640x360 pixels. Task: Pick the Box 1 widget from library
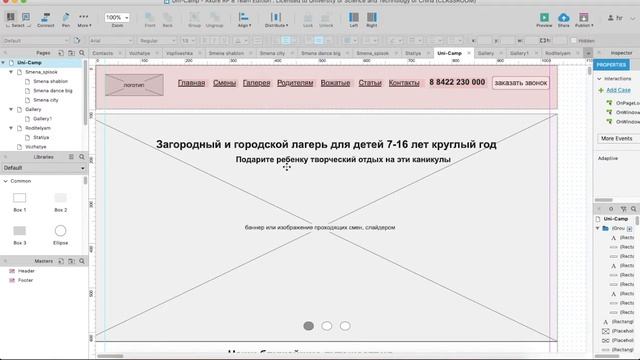point(20,202)
